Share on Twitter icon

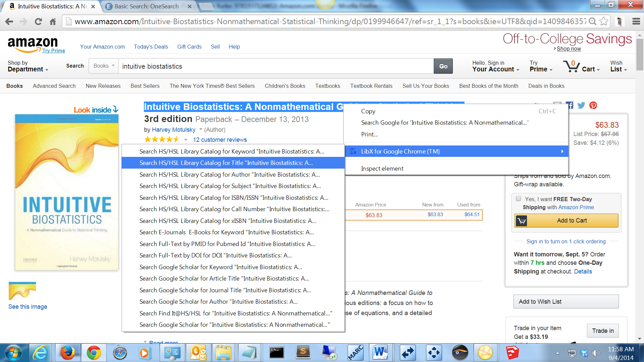(581, 105)
